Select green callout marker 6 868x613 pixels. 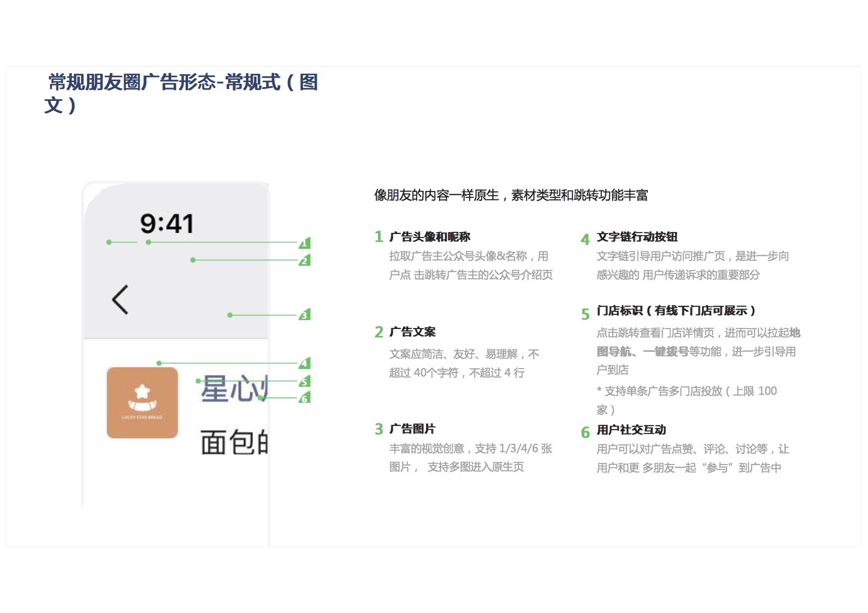pyautogui.click(x=305, y=398)
